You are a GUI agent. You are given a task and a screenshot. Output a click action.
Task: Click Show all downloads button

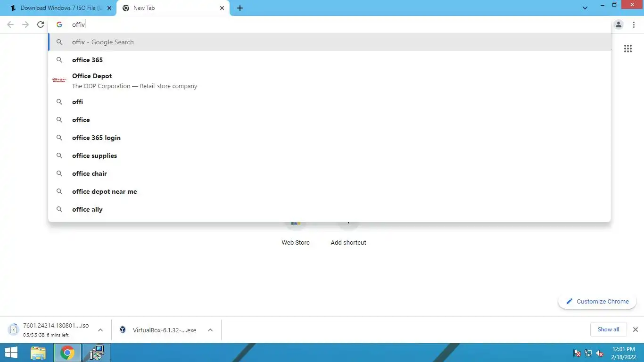tap(608, 329)
